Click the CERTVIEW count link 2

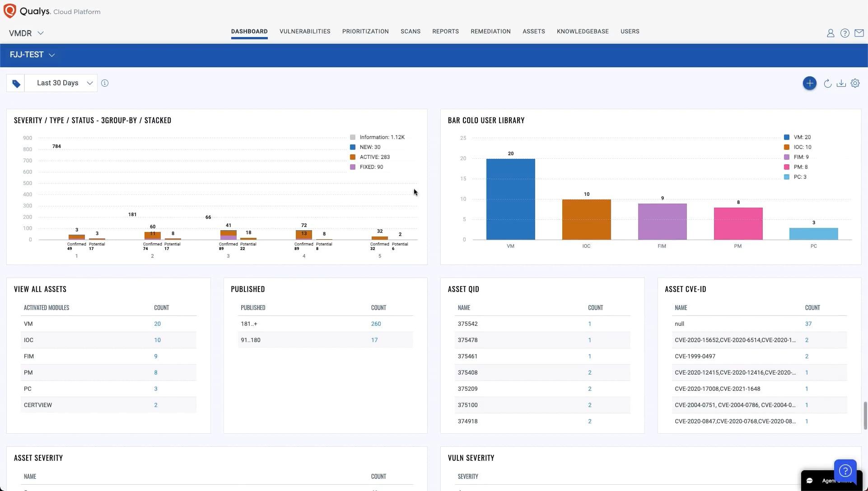tap(156, 405)
